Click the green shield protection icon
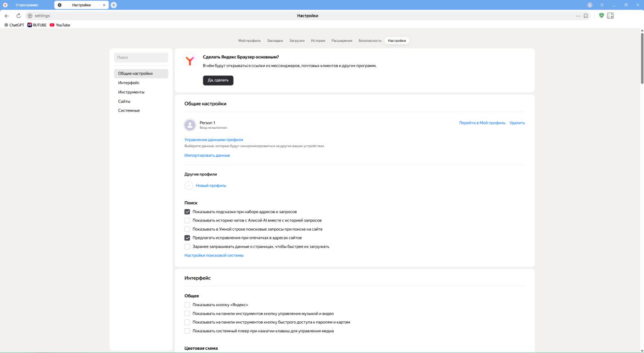Screen dimensions: 644x353 [601, 16]
